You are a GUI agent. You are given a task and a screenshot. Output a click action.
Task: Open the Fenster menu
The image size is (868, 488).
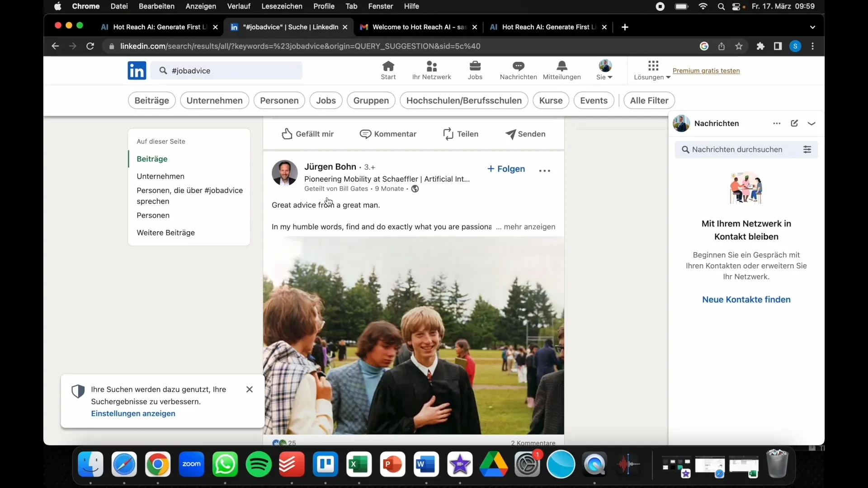pyautogui.click(x=380, y=6)
